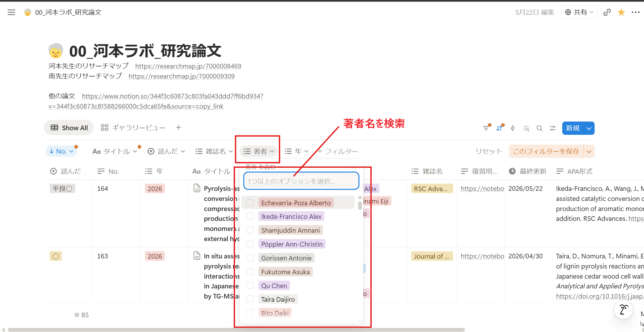The height and width of the screenshot is (332, 644).
Task: Click the No. column header
Action: pos(108,171)
